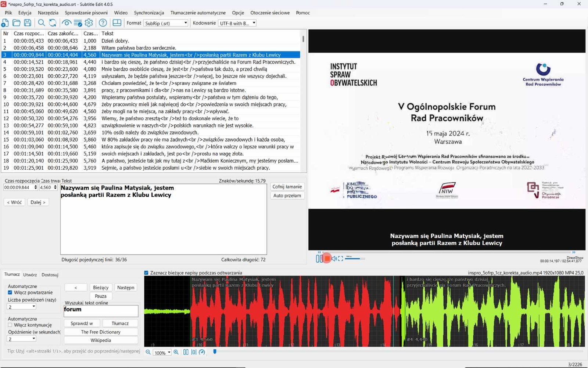
Task: Disable Włącz powtarzanie checkbox
Action: (x=10, y=293)
